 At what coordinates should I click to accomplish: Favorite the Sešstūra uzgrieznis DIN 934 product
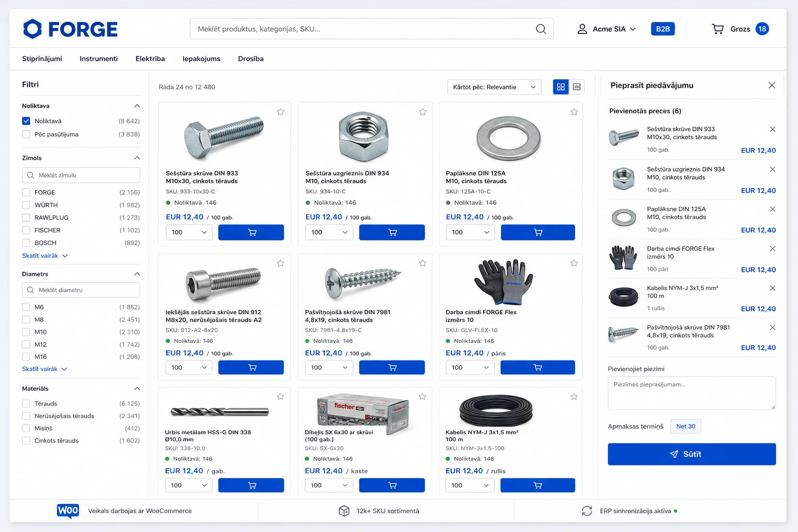[x=423, y=112]
